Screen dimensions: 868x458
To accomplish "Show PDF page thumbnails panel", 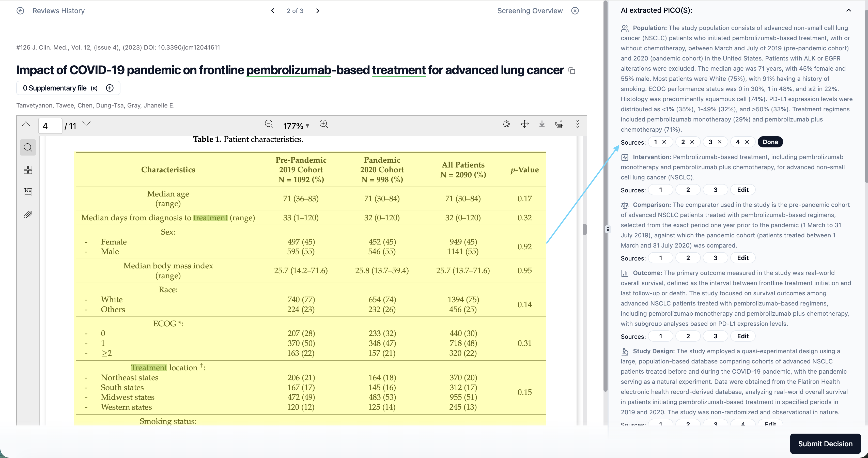I will (28, 170).
